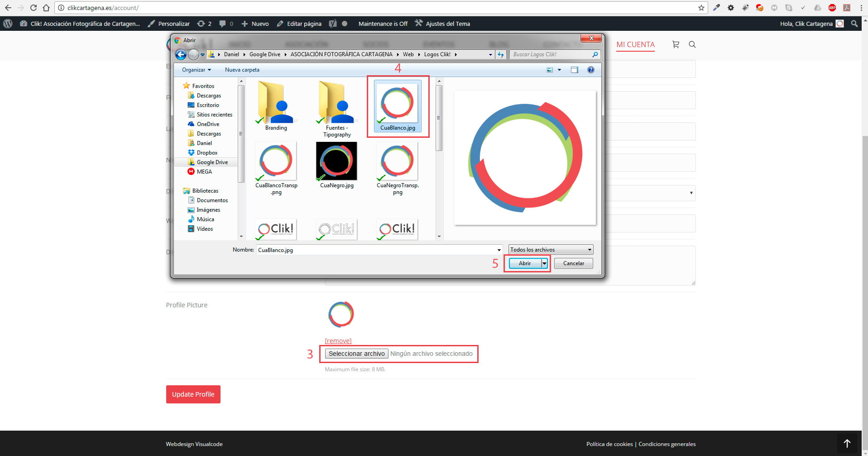Open the AdBlock Plus extension icon
This screenshot has width=868, height=456.
click(x=832, y=8)
